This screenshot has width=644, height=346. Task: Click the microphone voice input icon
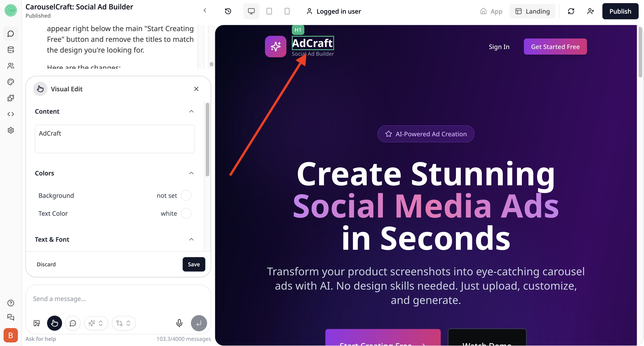pyautogui.click(x=179, y=323)
